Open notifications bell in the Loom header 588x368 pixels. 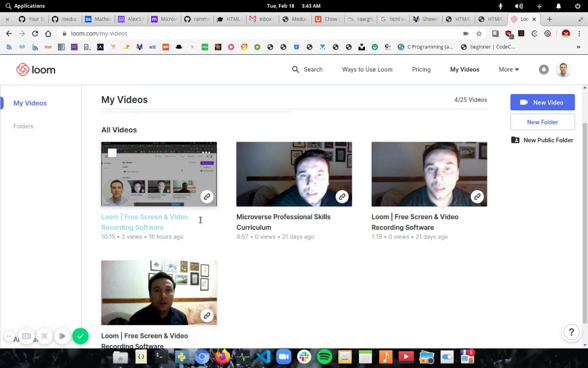(544, 70)
